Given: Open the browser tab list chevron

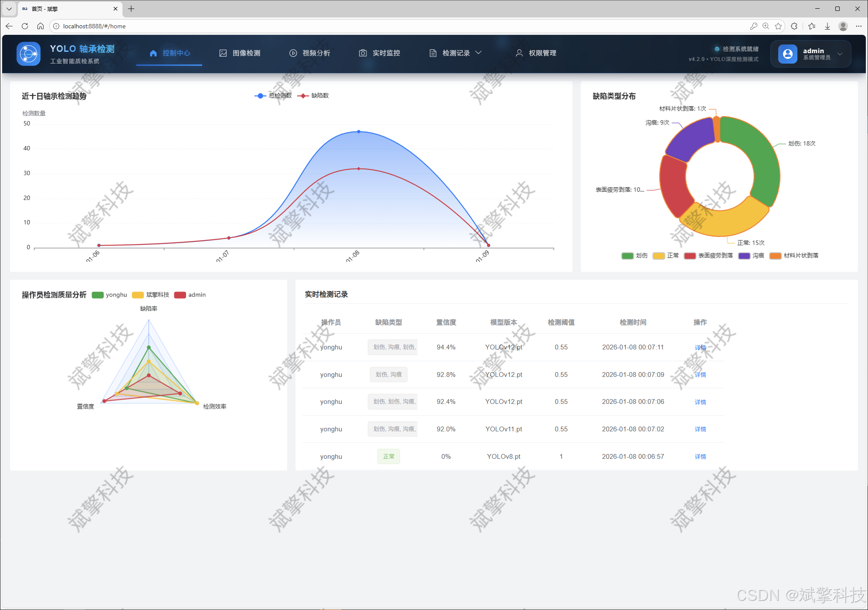Looking at the screenshot, I should click(9, 9).
